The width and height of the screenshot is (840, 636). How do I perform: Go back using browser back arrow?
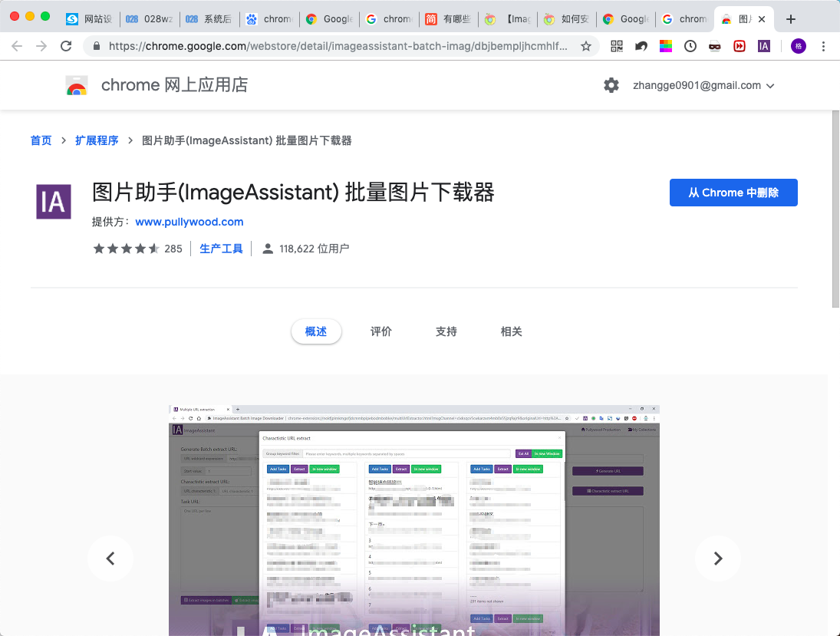click(17, 46)
